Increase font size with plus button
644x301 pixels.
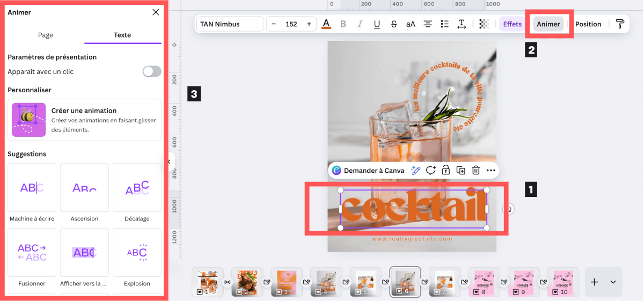309,24
